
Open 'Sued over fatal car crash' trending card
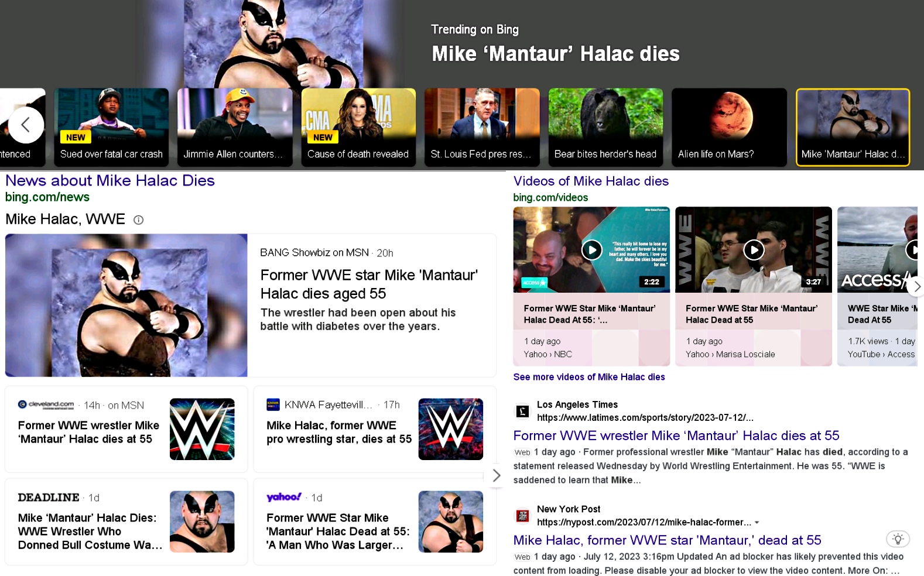click(111, 128)
